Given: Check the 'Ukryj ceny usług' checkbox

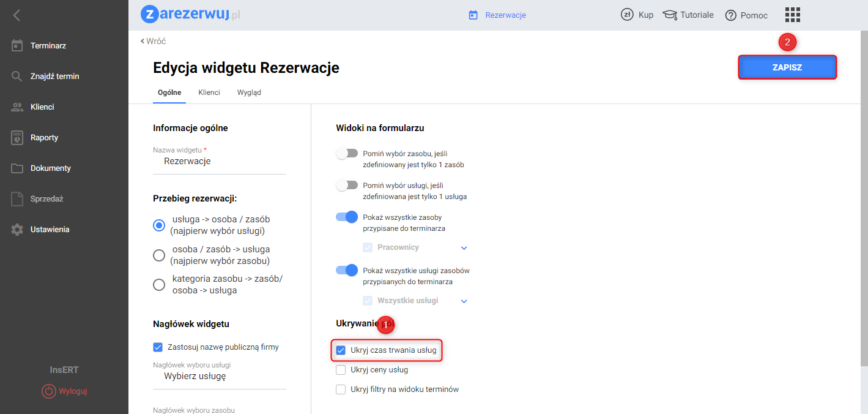Looking at the screenshot, I should [x=341, y=370].
